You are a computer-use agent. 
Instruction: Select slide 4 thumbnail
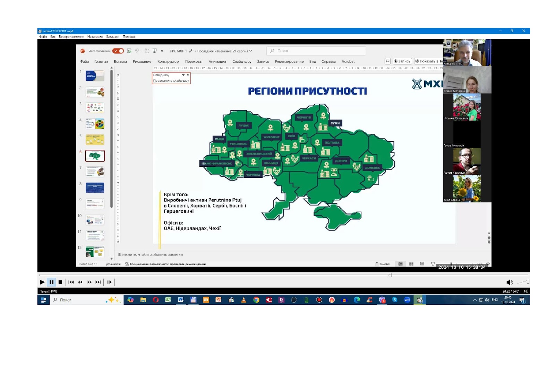coord(95,124)
